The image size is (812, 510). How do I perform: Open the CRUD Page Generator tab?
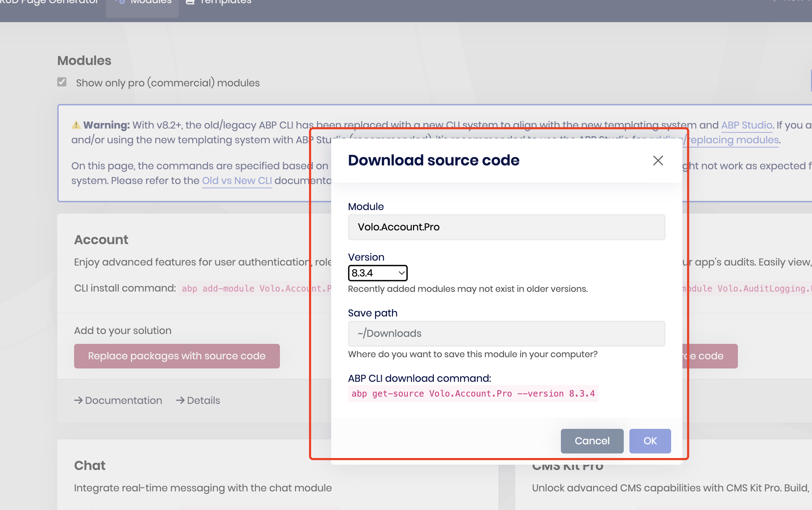pos(49,2)
